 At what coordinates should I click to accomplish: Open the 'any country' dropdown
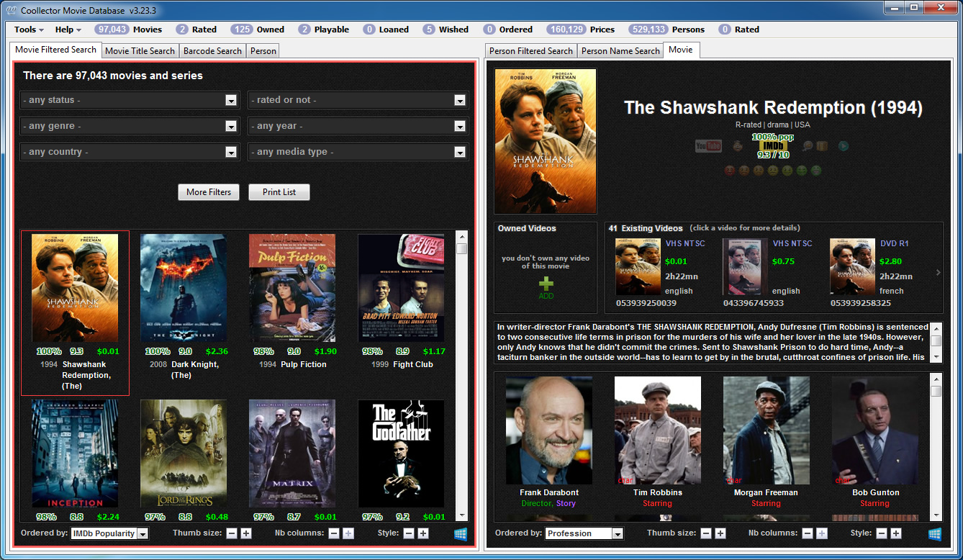(x=130, y=152)
